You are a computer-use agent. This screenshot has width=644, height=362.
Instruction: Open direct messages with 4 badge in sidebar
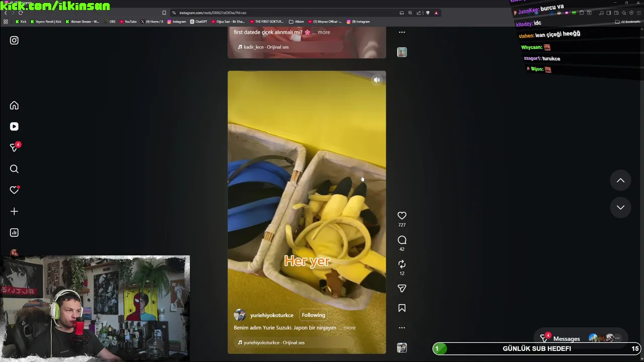(15, 147)
